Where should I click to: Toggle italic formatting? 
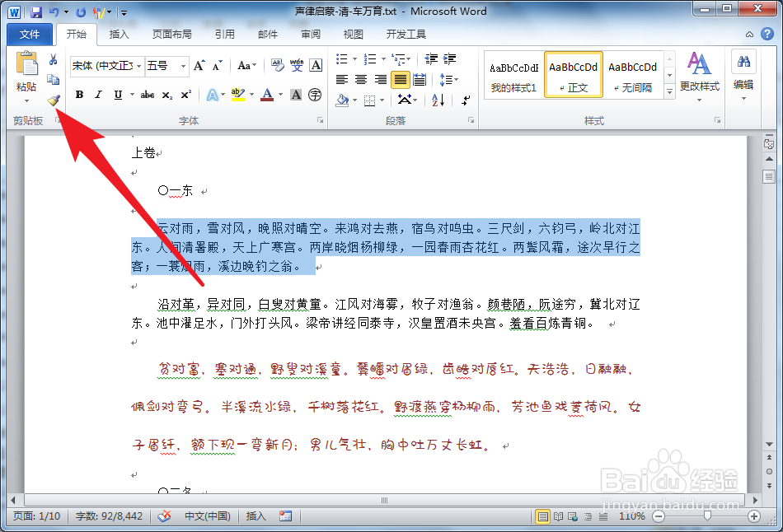click(x=99, y=94)
